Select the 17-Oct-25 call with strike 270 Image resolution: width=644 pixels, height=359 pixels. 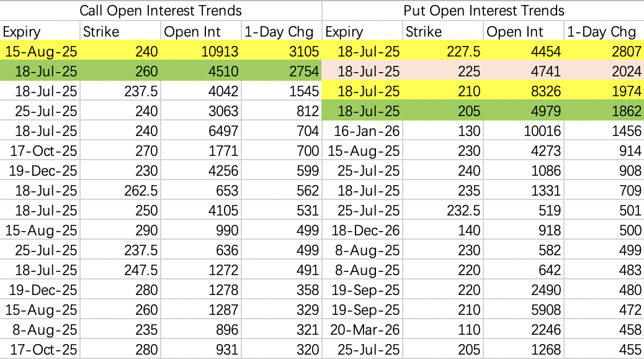(x=40, y=151)
